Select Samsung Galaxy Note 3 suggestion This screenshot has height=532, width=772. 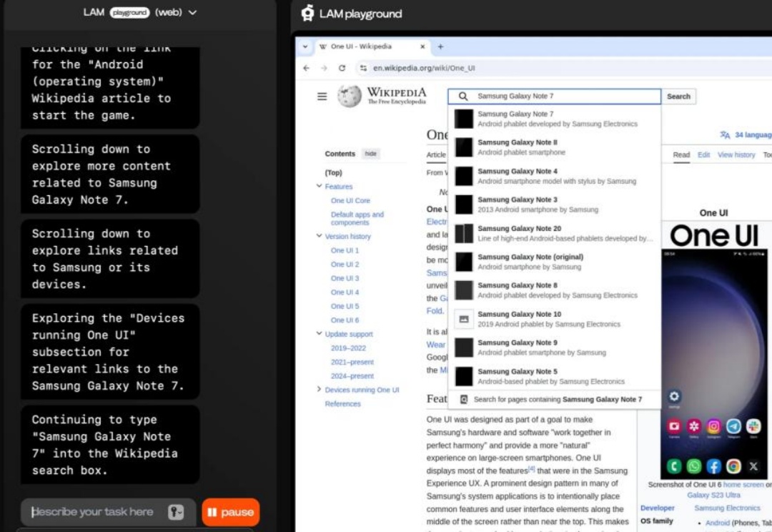pyautogui.click(x=555, y=205)
